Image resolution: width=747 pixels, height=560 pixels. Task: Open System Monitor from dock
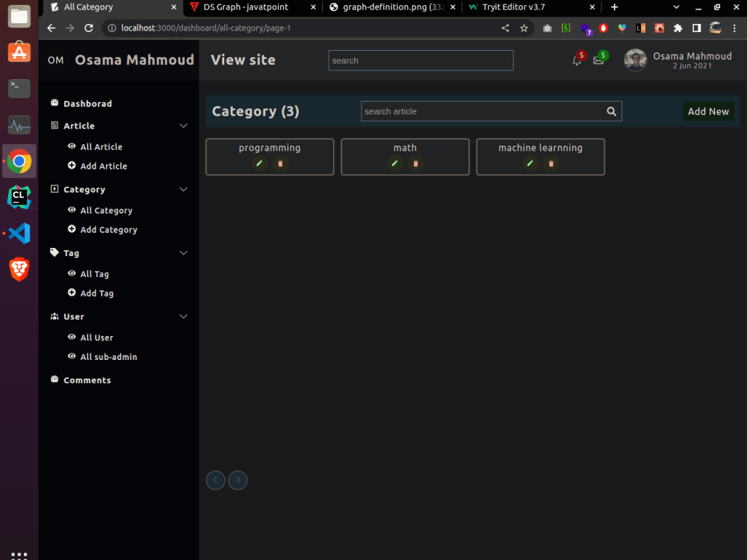tap(19, 125)
